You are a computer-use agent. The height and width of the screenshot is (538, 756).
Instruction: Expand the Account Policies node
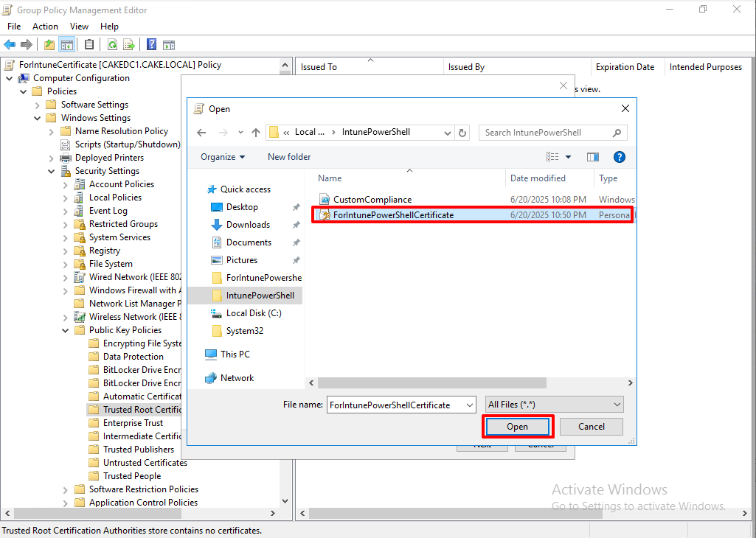[x=66, y=184]
